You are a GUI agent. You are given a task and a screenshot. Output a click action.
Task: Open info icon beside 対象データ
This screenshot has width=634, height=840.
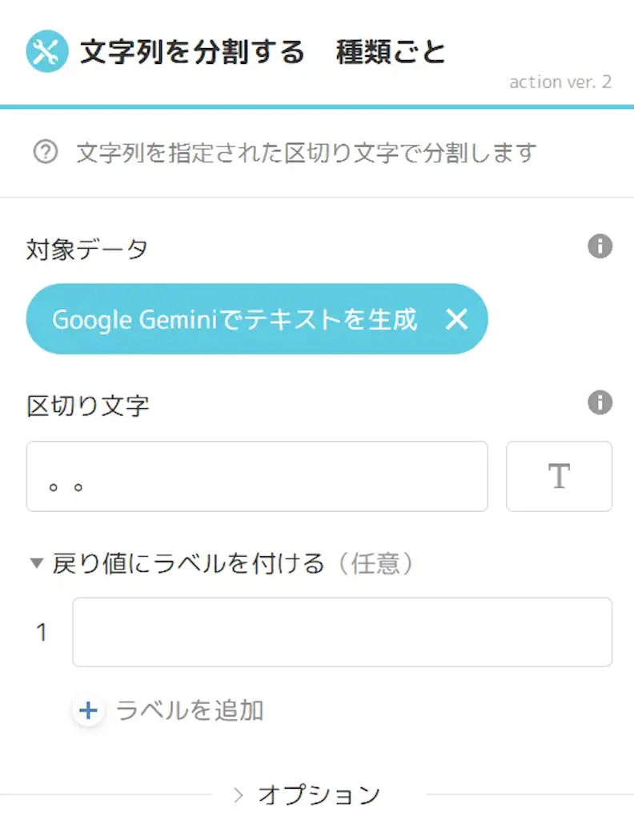(600, 246)
